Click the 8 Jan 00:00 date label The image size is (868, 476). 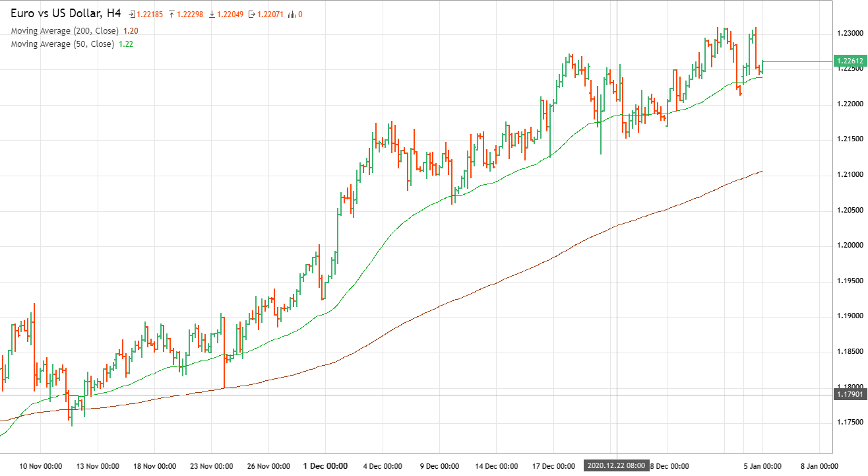point(819,466)
